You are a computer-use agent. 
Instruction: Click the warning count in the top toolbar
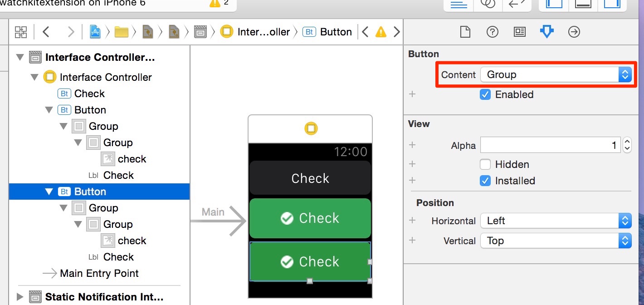point(220,4)
